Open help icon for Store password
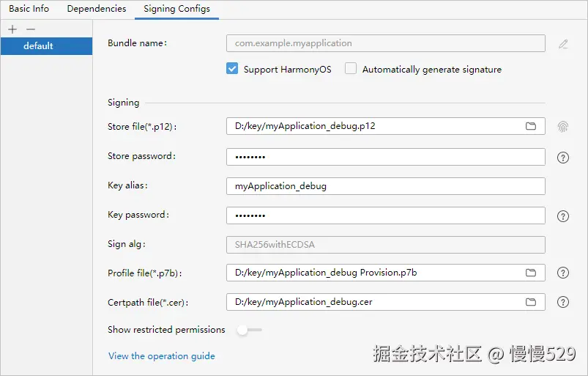Screen dimensions: 588x376 click(x=563, y=158)
